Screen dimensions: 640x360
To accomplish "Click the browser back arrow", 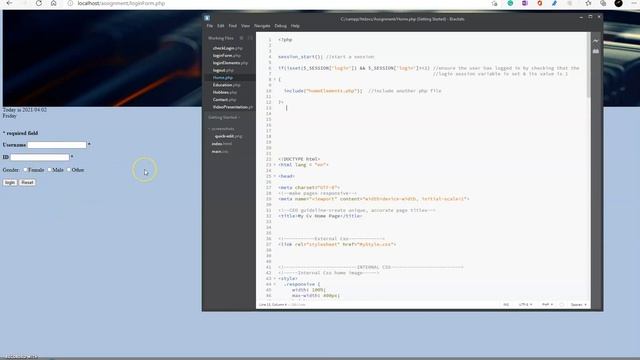I will point(9,3).
